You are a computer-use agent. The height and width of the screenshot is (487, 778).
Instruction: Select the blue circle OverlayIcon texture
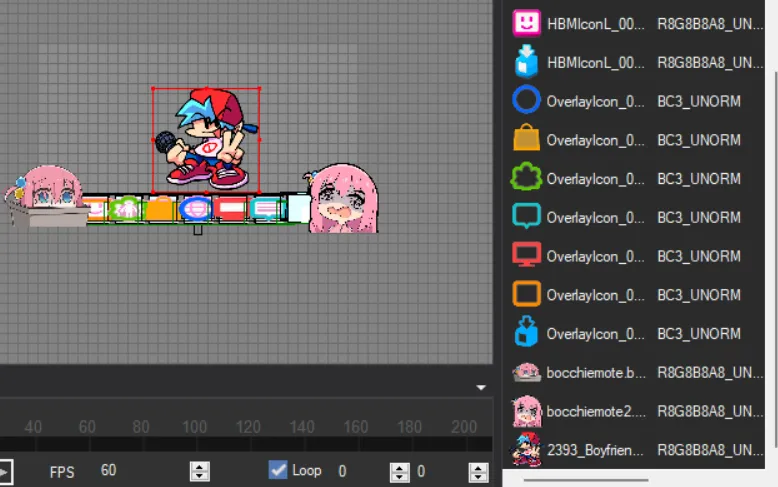[594, 101]
